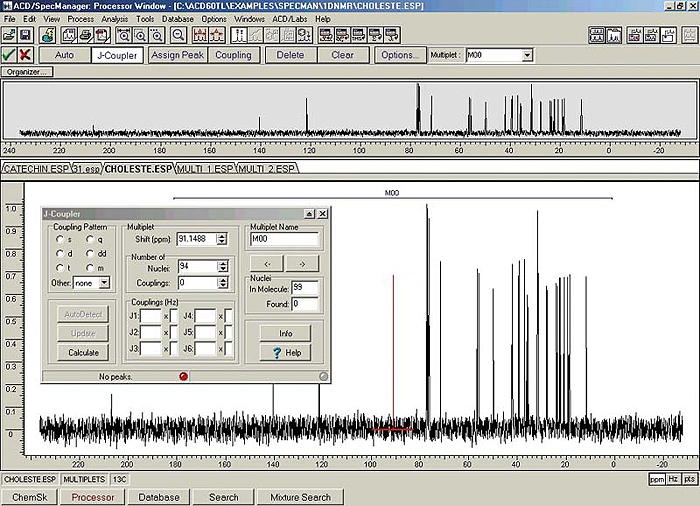The width and height of the screenshot is (700, 506).
Task: Increase the Shift (ppm) spinner value
Action: pyautogui.click(x=222, y=236)
